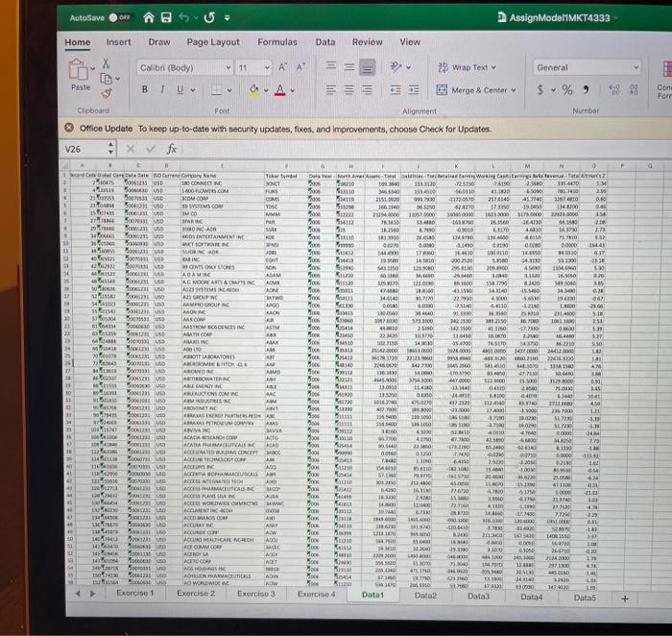The width and height of the screenshot is (672, 636).
Task: Click the next sheet arrow at bottom left
Action: point(92,594)
